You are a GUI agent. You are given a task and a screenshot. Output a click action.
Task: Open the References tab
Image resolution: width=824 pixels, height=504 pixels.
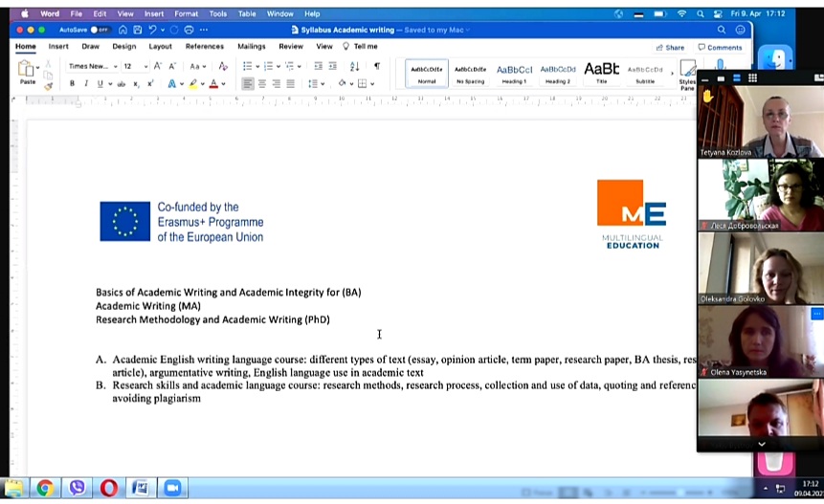[x=205, y=46]
